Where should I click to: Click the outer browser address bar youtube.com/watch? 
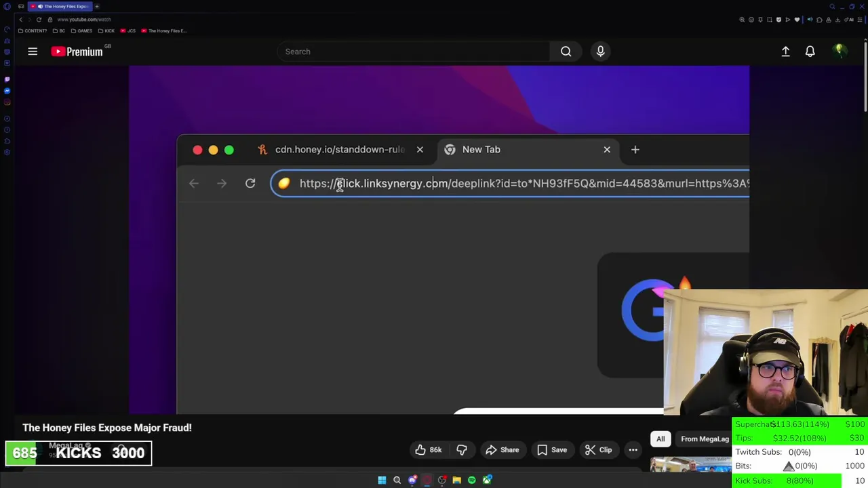point(84,20)
